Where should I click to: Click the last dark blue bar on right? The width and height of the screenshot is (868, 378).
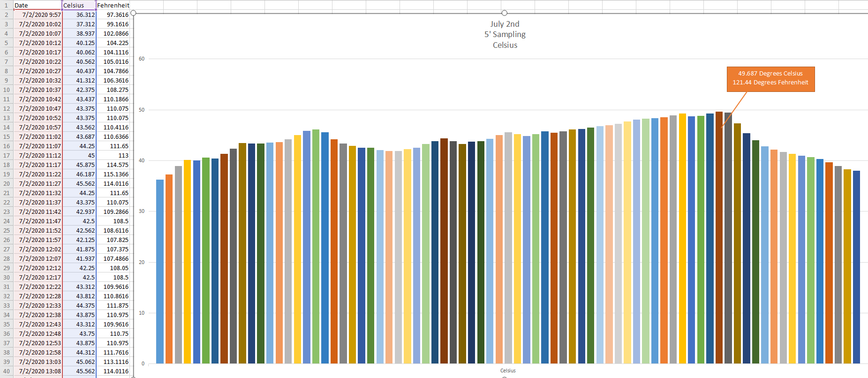[856, 267]
